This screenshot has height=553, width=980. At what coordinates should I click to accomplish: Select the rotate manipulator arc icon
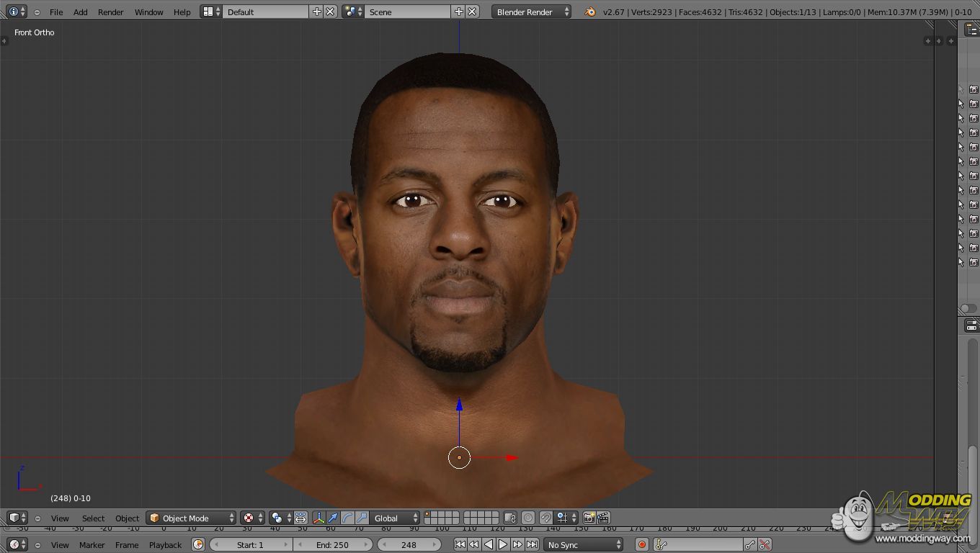[347, 518]
